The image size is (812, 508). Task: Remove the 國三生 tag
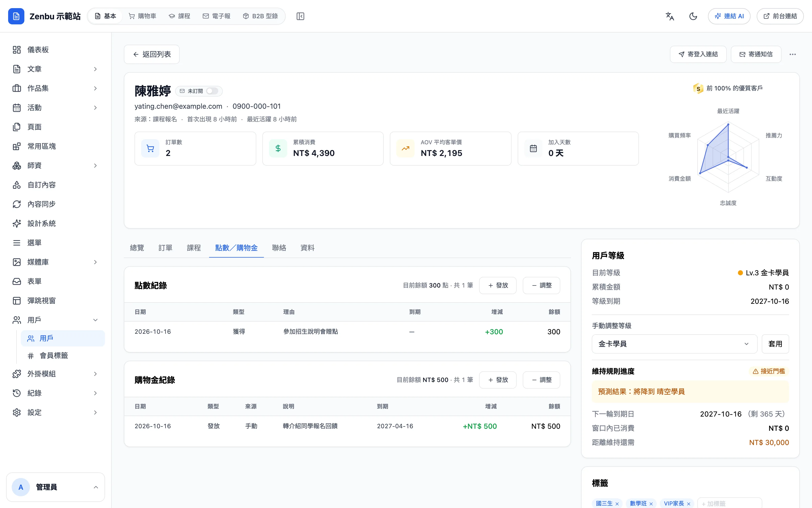tap(617, 504)
